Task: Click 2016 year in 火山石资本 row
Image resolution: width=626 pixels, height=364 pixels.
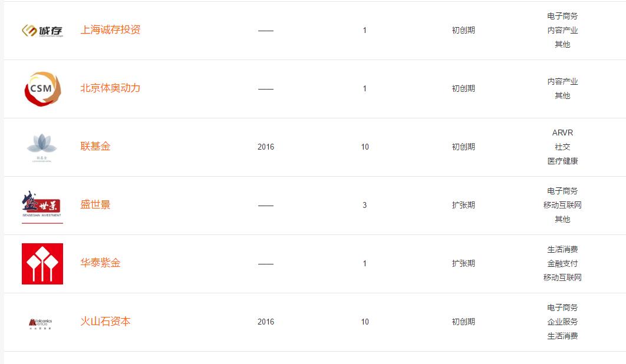Action: coord(265,322)
